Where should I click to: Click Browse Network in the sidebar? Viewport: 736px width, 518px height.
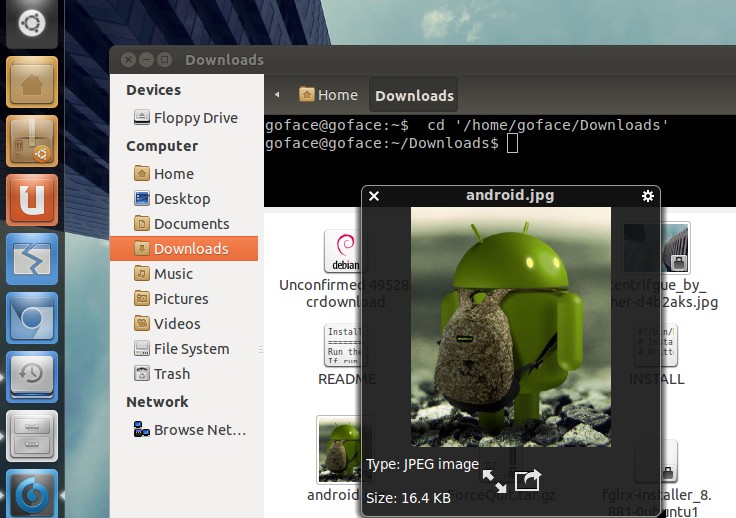click(x=190, y=430)
